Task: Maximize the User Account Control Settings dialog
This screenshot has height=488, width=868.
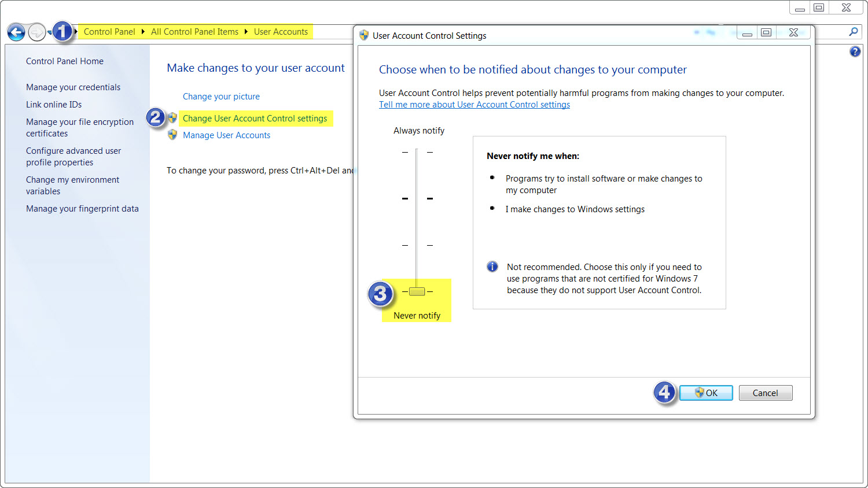Action: [766, 33]
